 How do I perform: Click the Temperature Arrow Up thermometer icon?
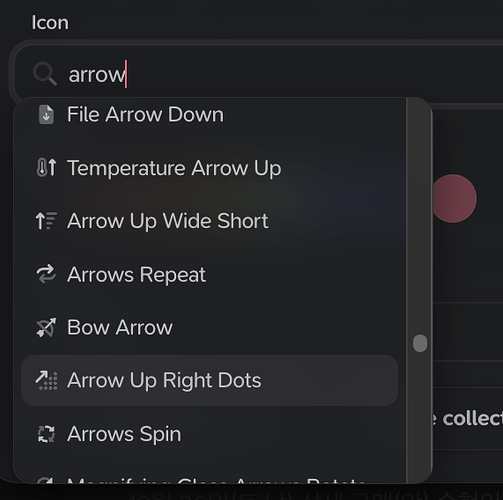click(46, 168)
